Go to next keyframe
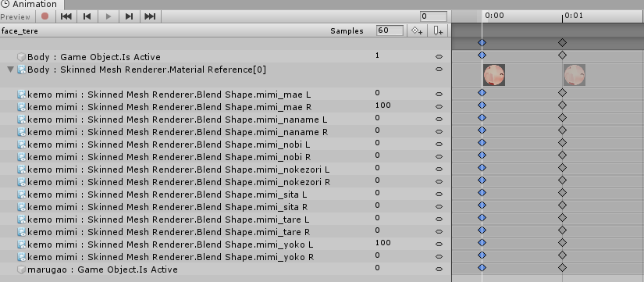The image size is (644, 282). click(x=130, y=16)
